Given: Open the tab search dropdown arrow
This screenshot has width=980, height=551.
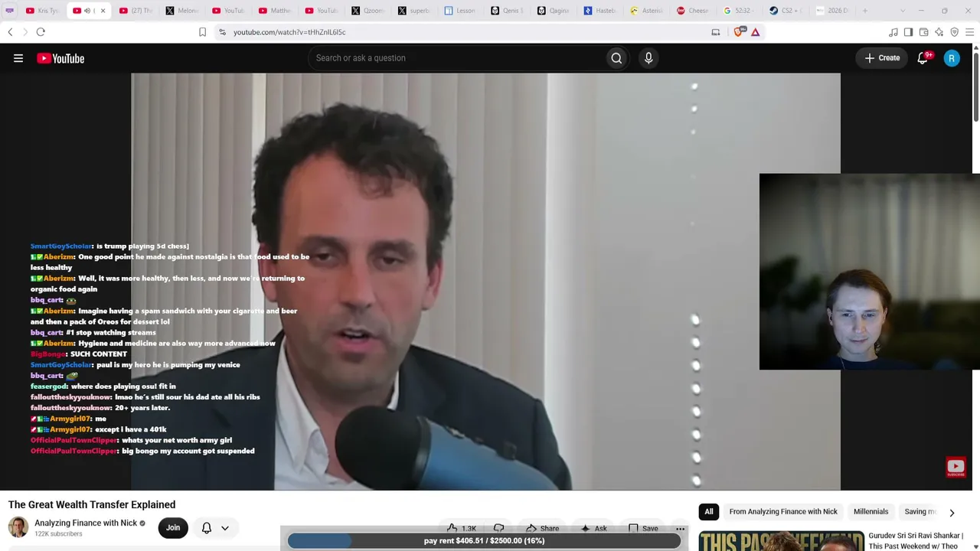Looking at the screenshot, I should coord(903,11).
